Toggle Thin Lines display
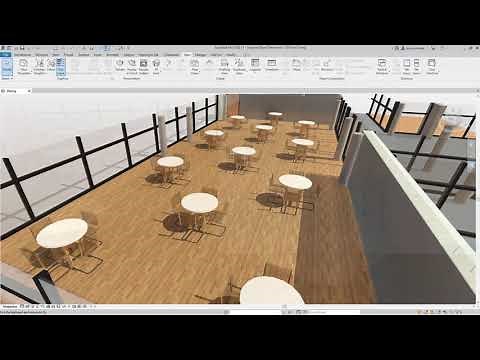The height and width of the screenshot is (360, 480). 60,67
